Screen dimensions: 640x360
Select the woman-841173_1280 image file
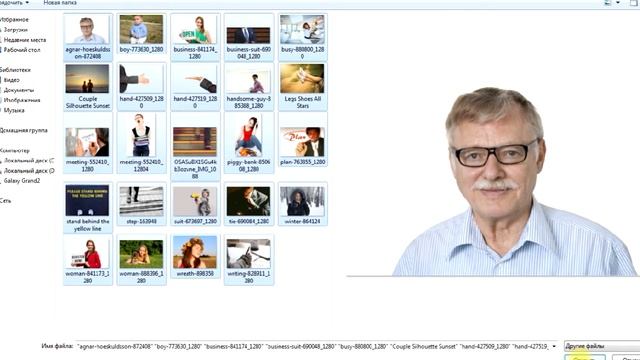[x=87, y=260]
